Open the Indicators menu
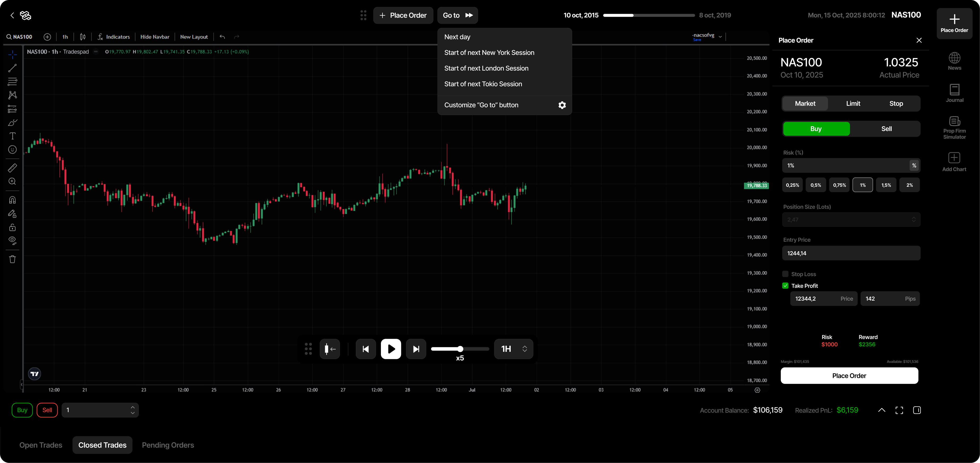980x463 pixels. point(114,37)
